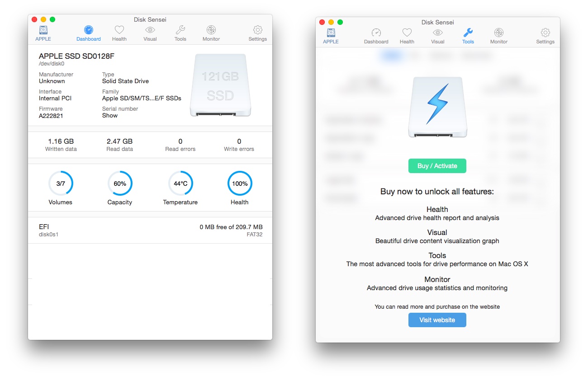Open Tools via the wrench icon, APPLE SSD window
Image resolution: width=588 pixels, height=376 pixels.
[180, 30]
